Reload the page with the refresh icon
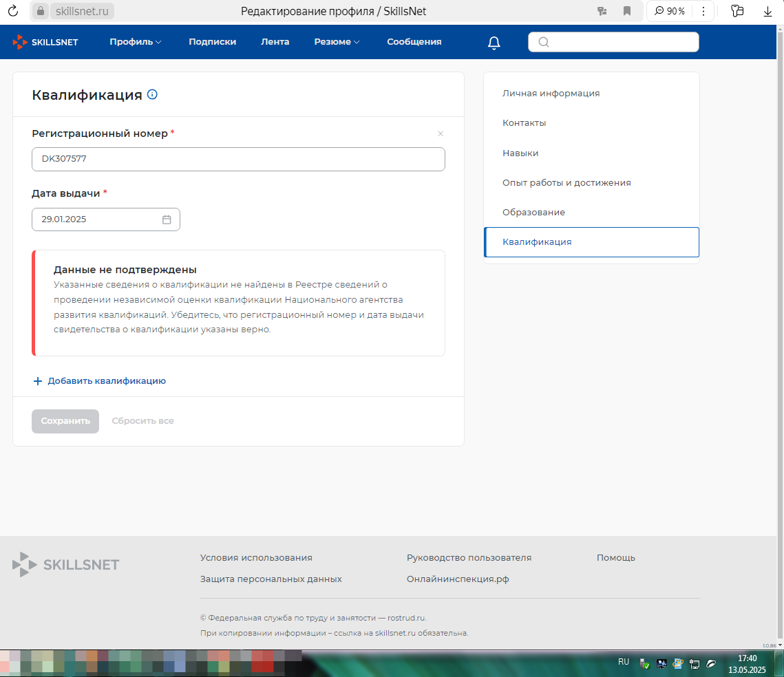Screen dimensions: 784x677 13,11
